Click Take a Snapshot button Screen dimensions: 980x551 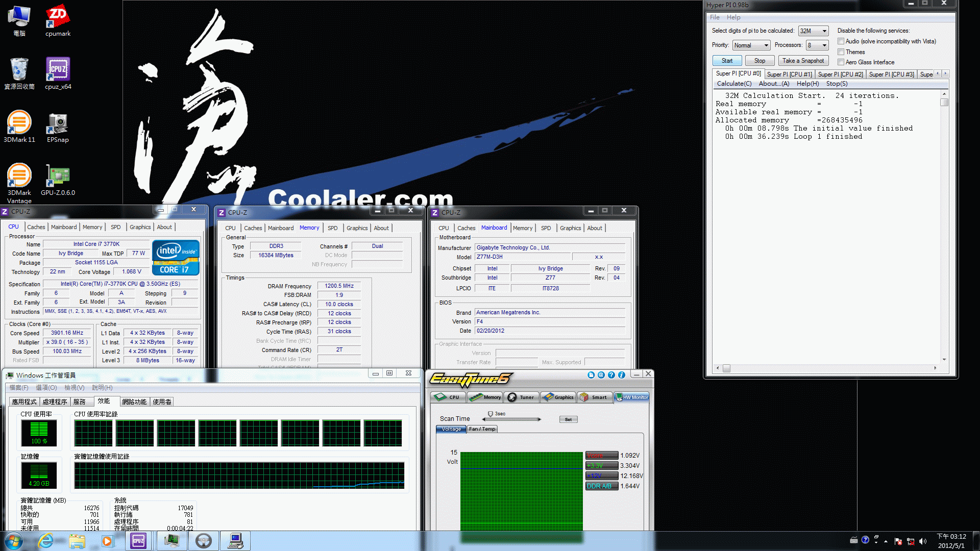(803, 61)
